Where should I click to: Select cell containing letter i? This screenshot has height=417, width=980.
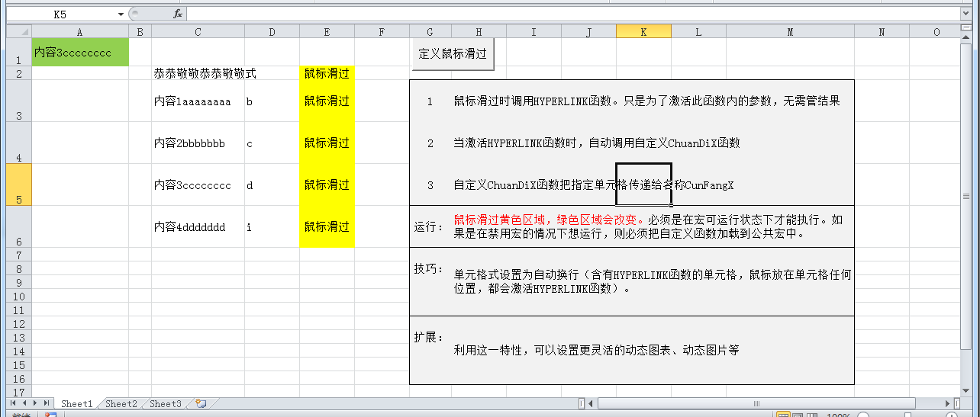tap(272, 226)
